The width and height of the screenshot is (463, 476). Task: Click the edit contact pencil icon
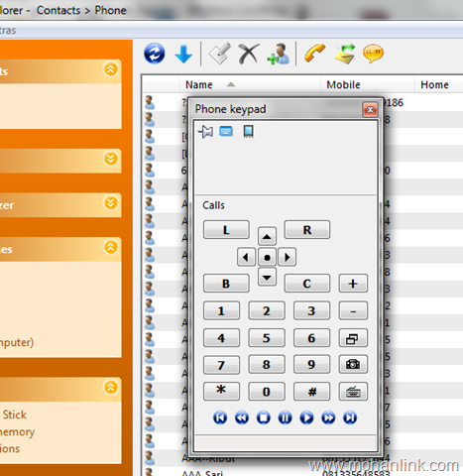click(x=220, y=54)
